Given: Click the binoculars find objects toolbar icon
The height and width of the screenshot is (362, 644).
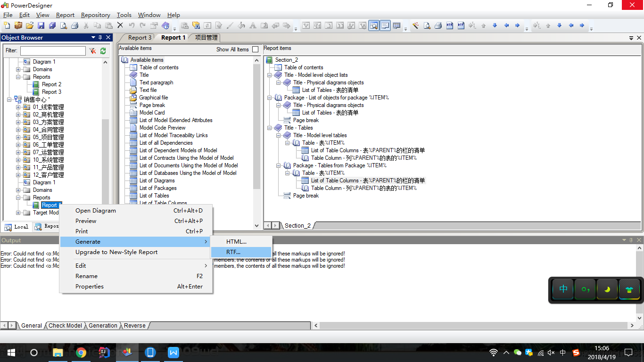Looking at the screenshot, I should pyautogui.click(x=196, y=25).
